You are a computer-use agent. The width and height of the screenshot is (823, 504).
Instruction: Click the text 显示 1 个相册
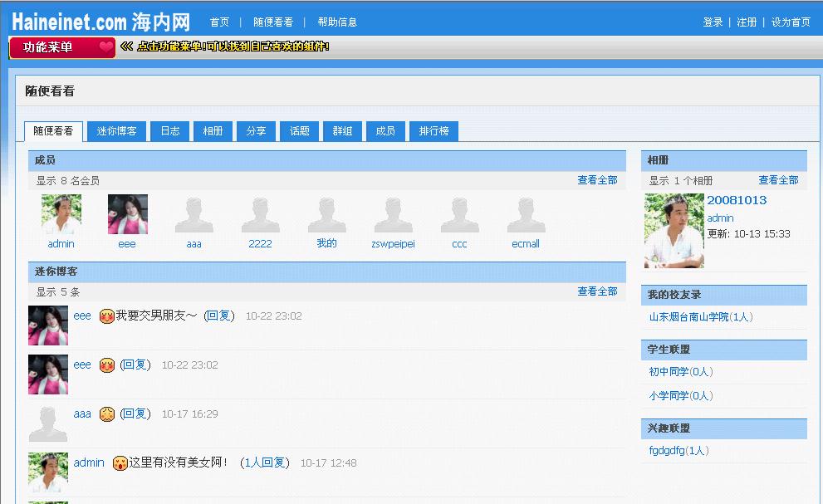point(681,181)
